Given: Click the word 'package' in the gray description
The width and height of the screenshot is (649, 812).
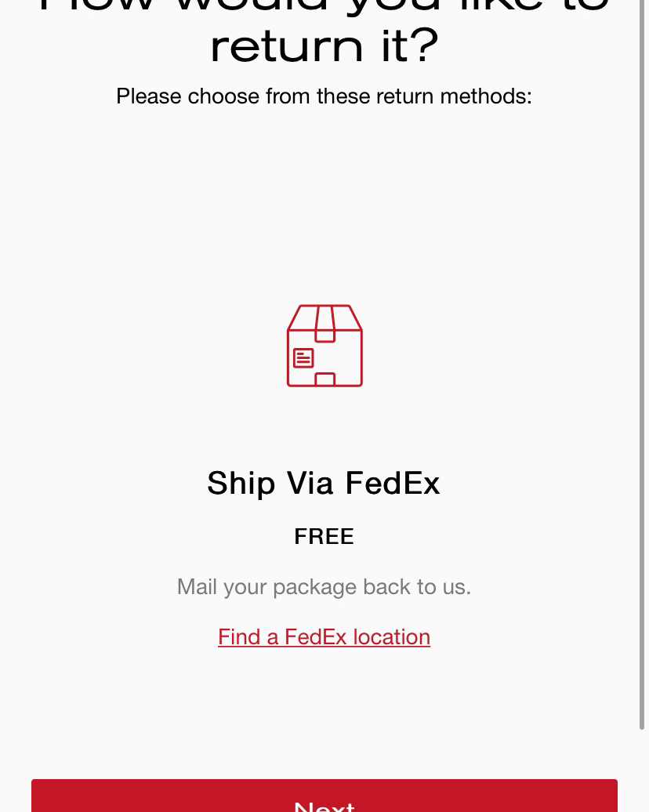Looking at the screenshot, I should 315,588.
